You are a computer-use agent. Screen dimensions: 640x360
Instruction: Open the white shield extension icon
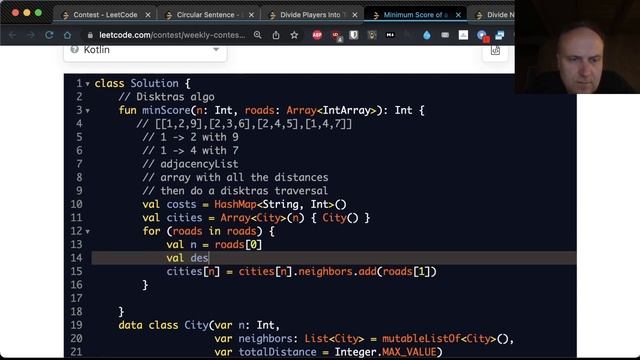click(x=354, y=35)
